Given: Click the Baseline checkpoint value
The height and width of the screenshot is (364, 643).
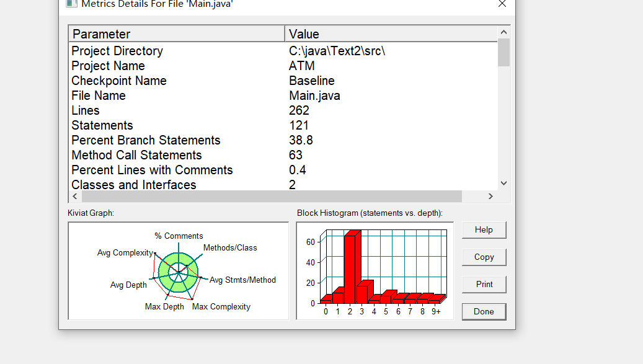Looking at the screenshot, I should point(312,81).
